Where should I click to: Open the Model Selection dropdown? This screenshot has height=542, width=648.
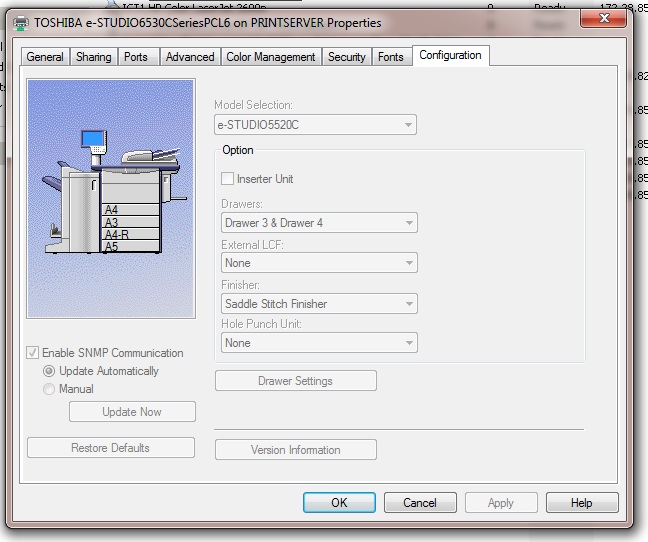coord(315,125)
